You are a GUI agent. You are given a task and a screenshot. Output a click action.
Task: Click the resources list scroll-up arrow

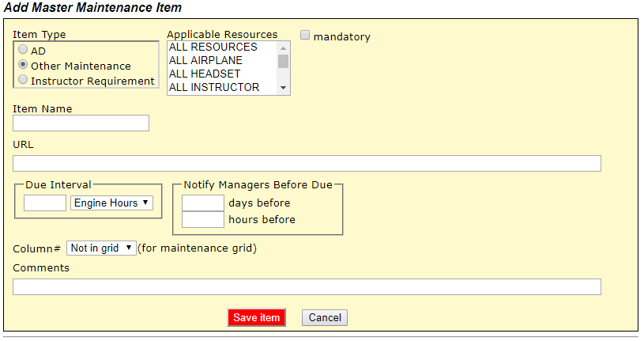pyautogui.click(x=283, y=48)
